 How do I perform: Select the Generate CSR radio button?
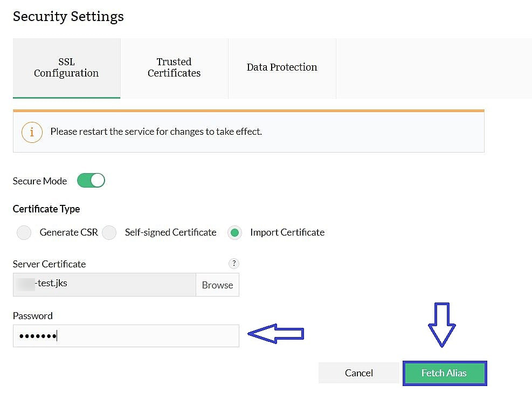tap(24, 233)
